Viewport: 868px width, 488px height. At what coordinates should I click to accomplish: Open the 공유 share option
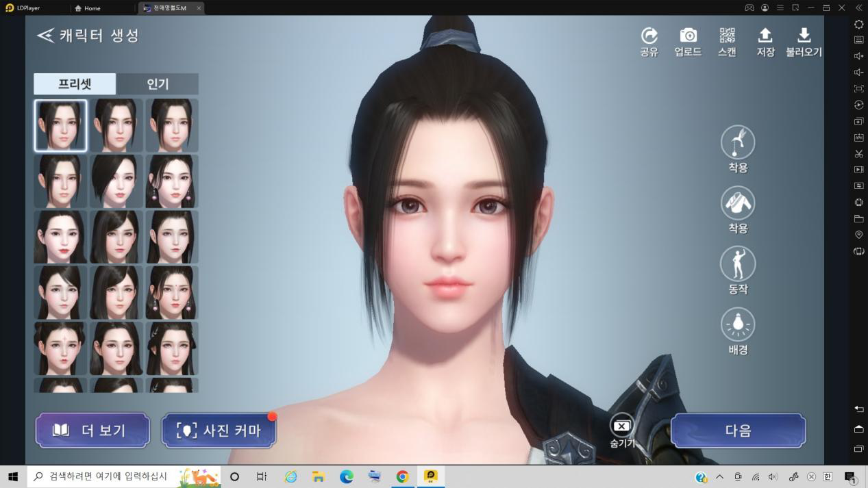click(x=649, y=42)
